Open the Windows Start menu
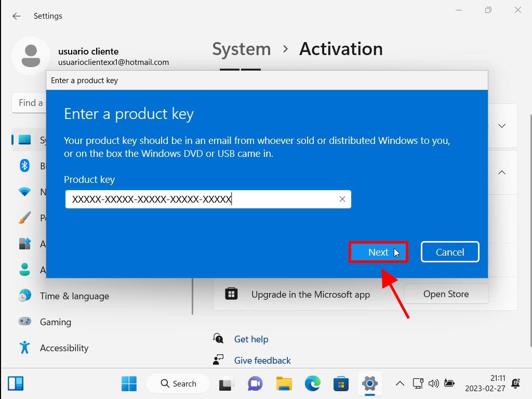The width and height of the screenshot is (532, 399). pos(129,384)
